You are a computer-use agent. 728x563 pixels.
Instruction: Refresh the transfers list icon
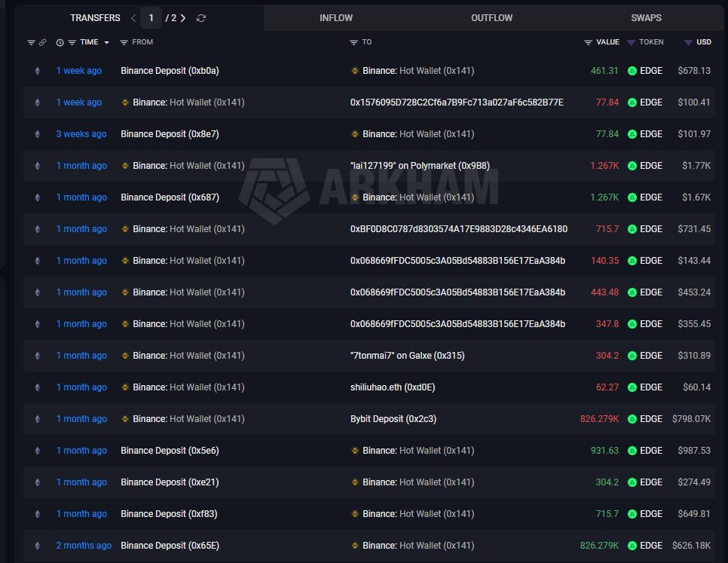coord(201,18)
